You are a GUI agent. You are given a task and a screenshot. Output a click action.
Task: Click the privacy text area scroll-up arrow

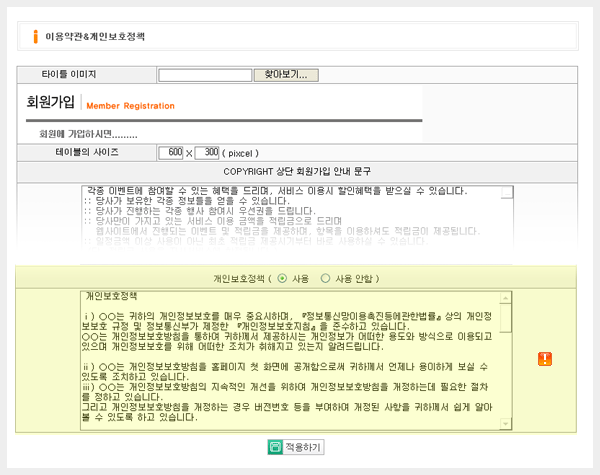(x=505, y=298)
